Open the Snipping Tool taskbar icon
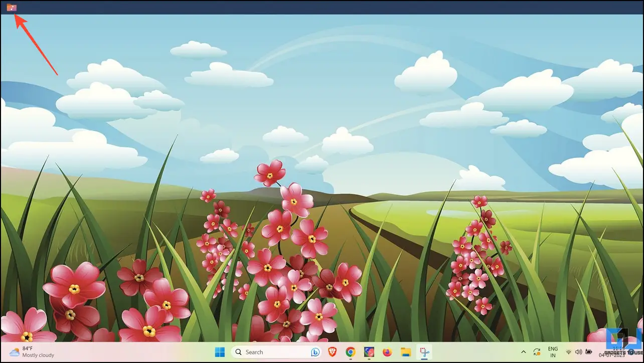 click(423, 352)
